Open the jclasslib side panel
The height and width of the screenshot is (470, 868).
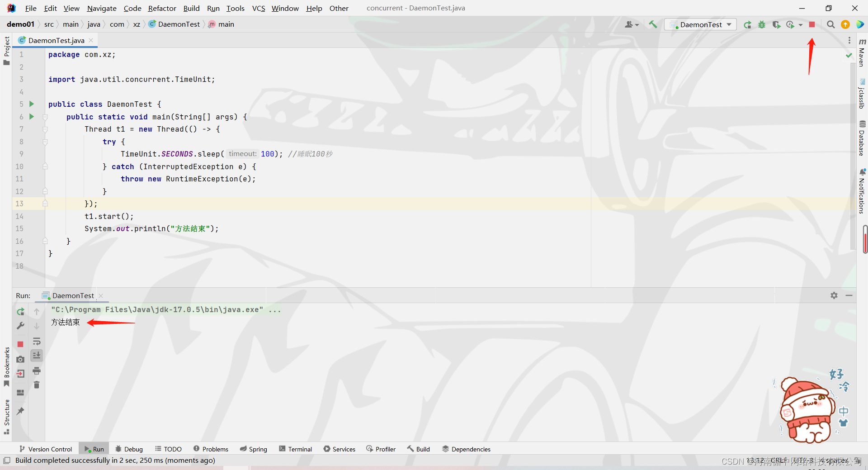862,94
